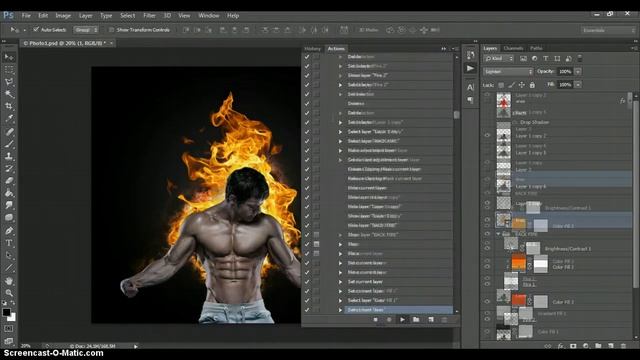Viewport: 640px width, 360px height.
Task: Select the Eraser tool
Action: point(9,180)
